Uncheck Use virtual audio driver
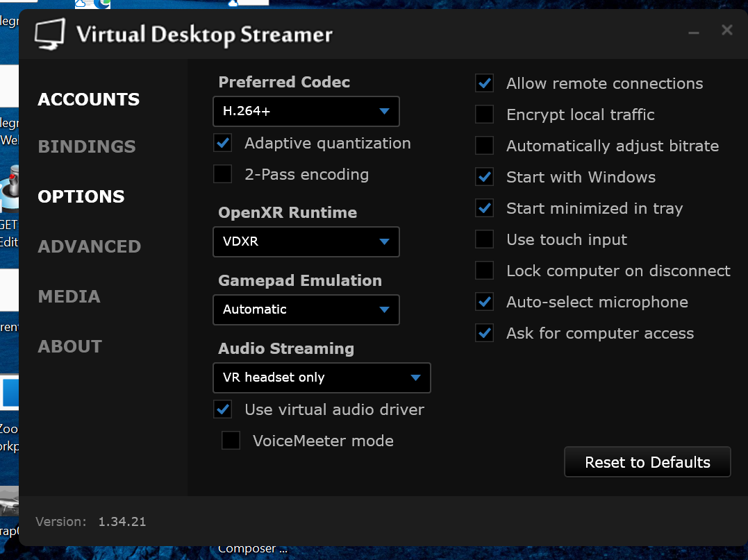Viewport: 748px width, 560px height. (x=223, y=409)
